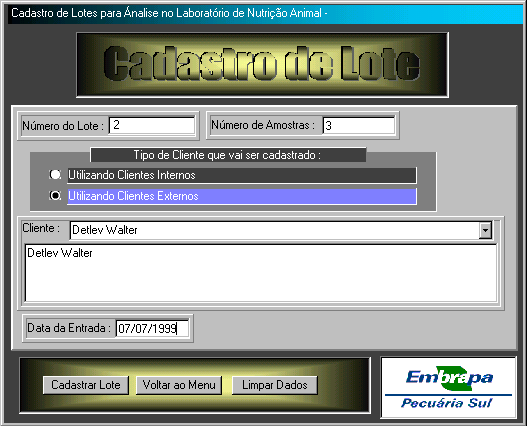Click the Voltar ao Menu button
The height and width of the screenshot is (426, 527).
[x=179, y=385]
